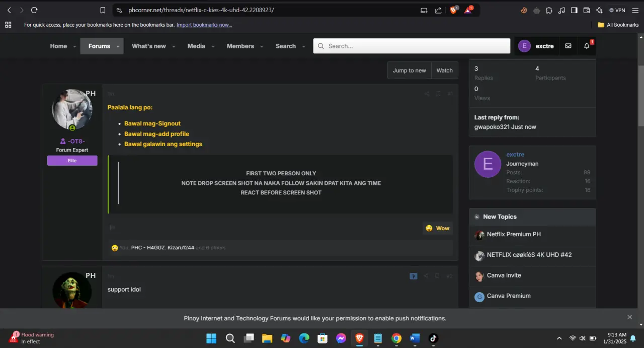Open the cookie extension icon
The height and width of the screenshot is (348, 644).
coord(524,10)
